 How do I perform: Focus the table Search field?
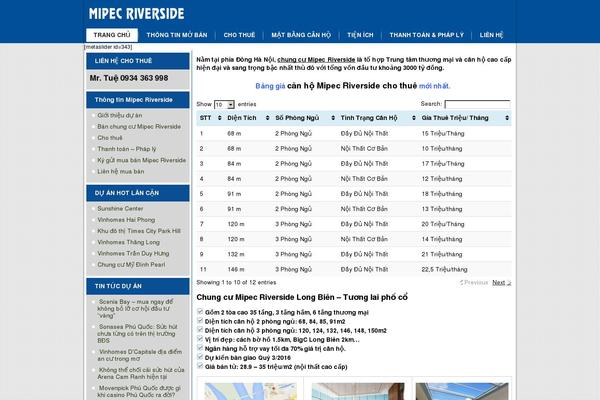477,104
